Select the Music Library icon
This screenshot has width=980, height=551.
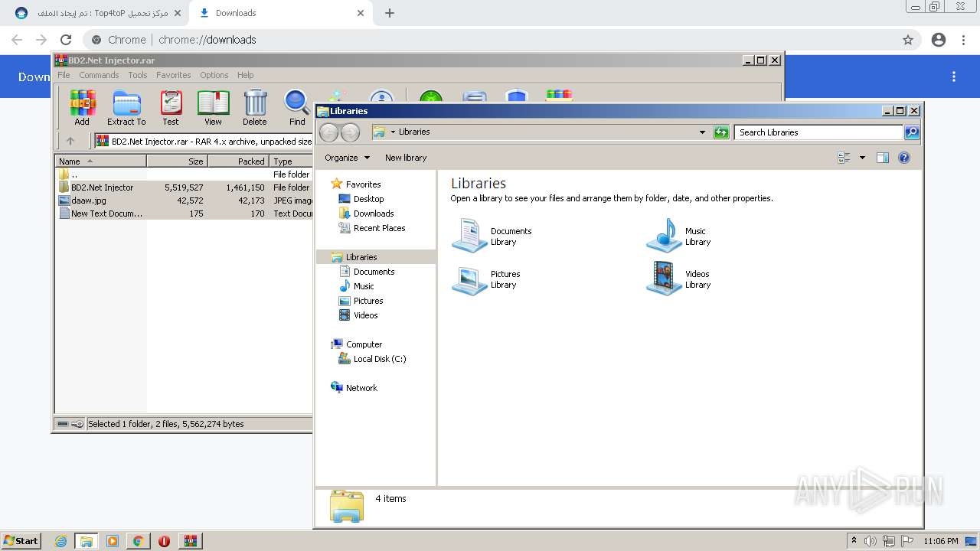(680, 236)
